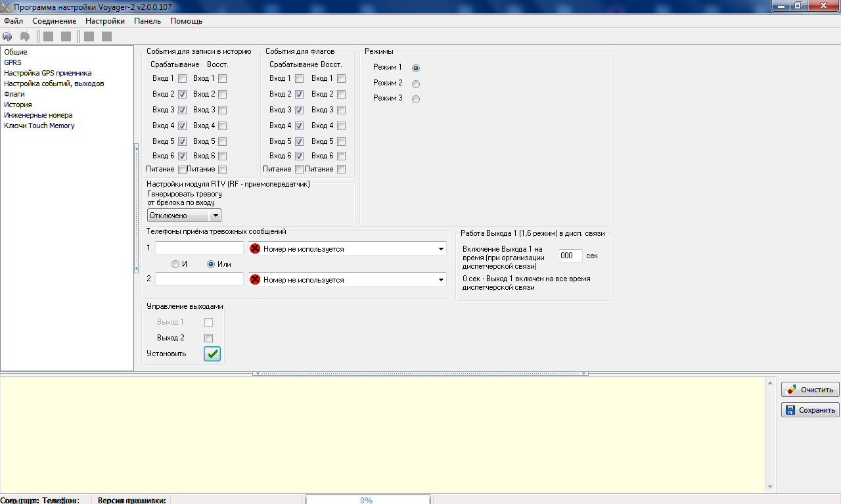Expand the phone 1 number type dropdown
841x504 pixels.
tap(440, 249)
